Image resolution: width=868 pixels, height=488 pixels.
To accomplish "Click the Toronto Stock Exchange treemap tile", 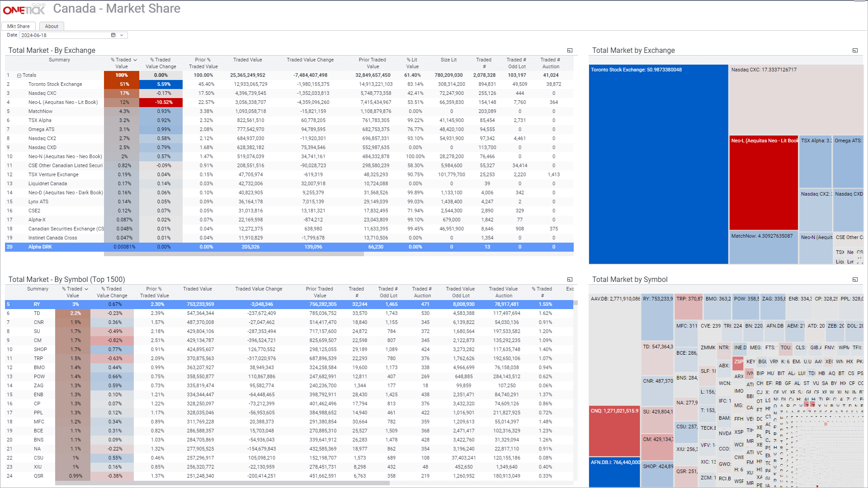I will coord(658,164).
